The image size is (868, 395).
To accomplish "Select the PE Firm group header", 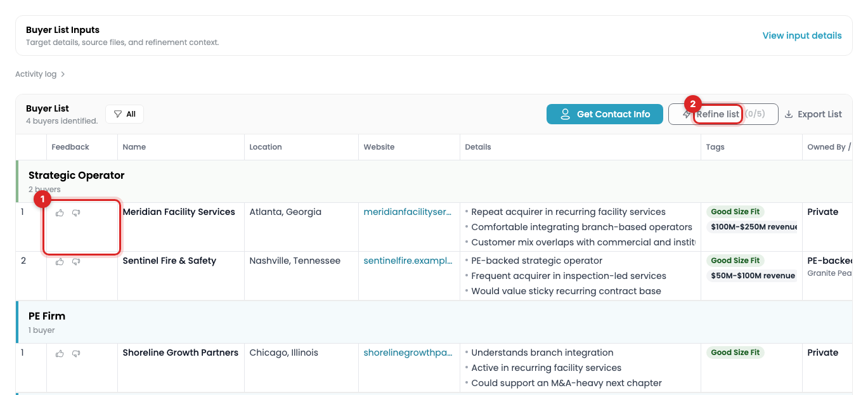I will [434, 322].
